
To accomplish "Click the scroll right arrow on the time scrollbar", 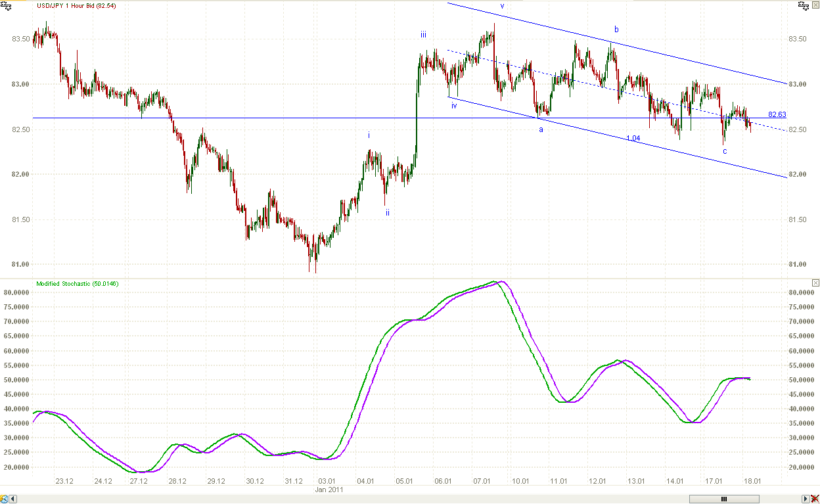I will tap(806, 499).
